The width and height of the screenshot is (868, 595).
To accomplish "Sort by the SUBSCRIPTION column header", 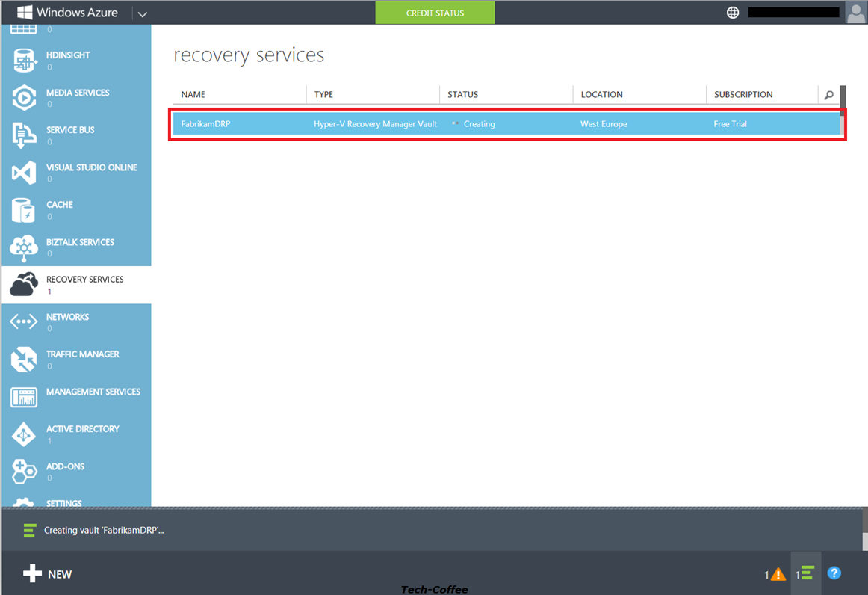I will 743,95.
